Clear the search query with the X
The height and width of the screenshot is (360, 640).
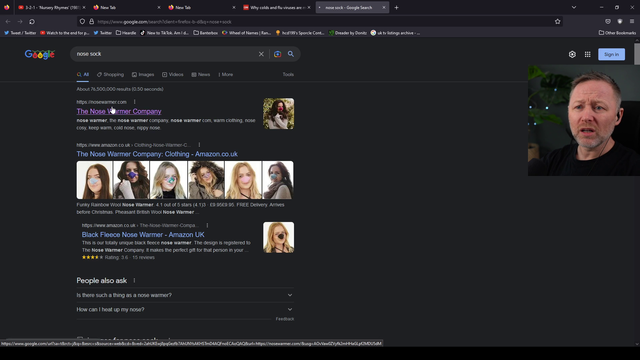click(x=261, y=54)
